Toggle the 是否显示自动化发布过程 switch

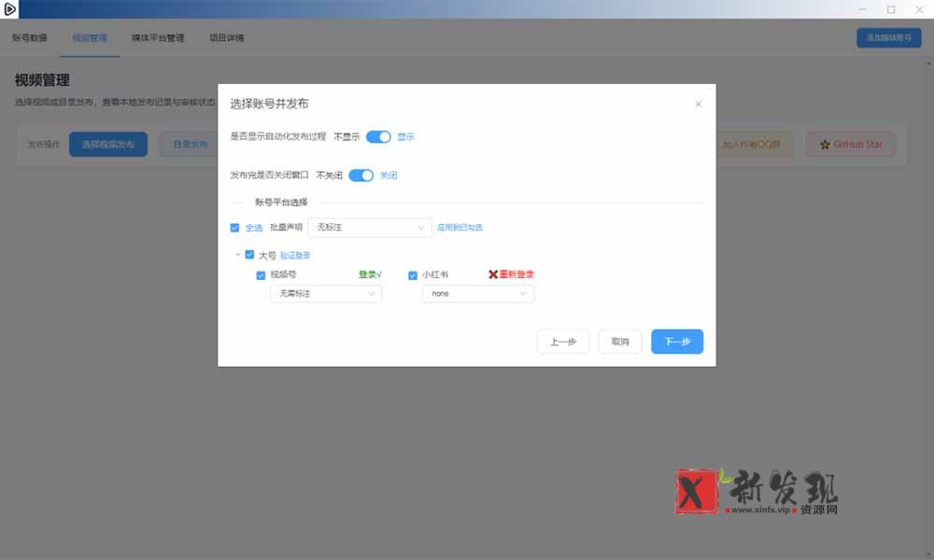point(378,137)
